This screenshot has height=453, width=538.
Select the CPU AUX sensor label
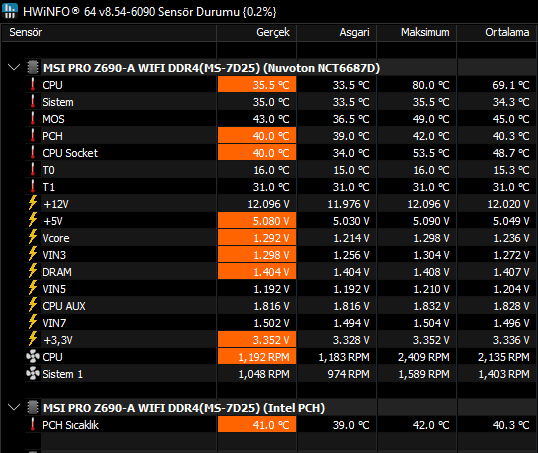pos(64,306)
